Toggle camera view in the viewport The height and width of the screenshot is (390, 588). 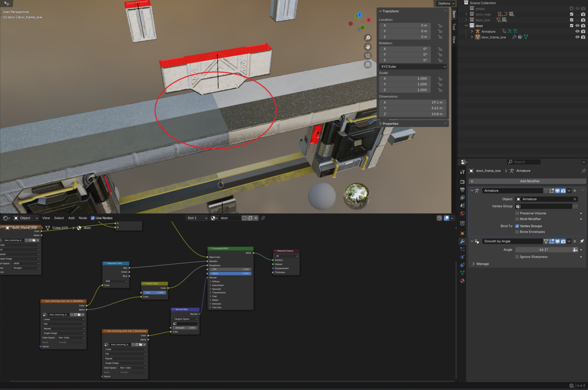click(x=368, y=56)
